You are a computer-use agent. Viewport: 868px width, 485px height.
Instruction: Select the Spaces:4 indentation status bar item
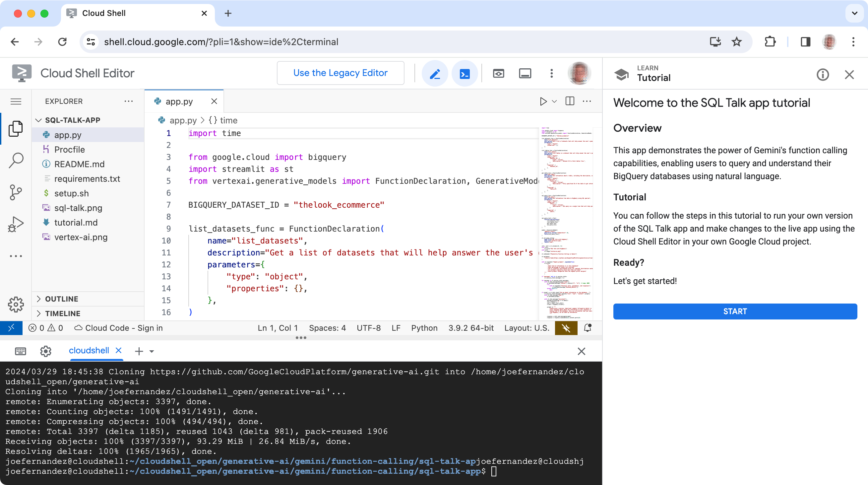click(327, 327)
